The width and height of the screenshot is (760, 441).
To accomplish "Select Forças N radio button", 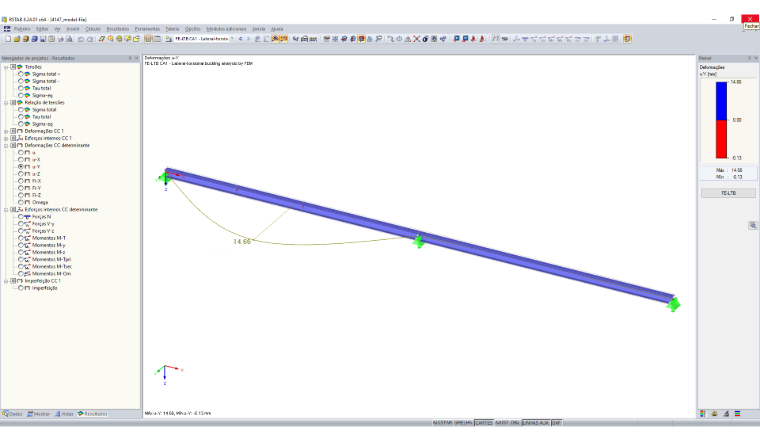I will pos(21,217).
